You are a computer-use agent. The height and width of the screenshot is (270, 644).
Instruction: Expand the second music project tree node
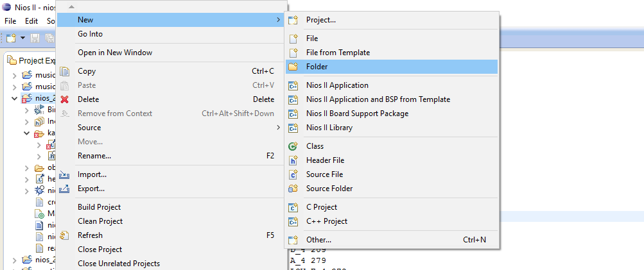(x=15, y=87)
